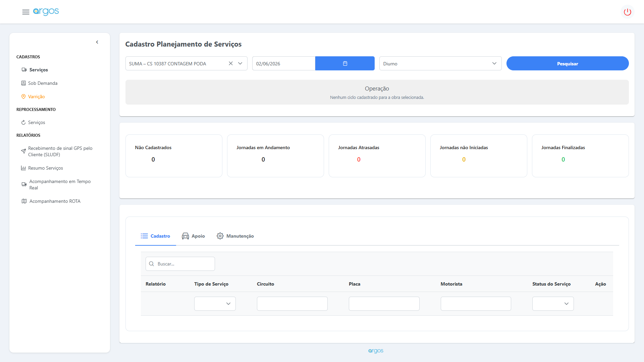
Task: Expand the obra selection dropdown
Action: point(240,63)
